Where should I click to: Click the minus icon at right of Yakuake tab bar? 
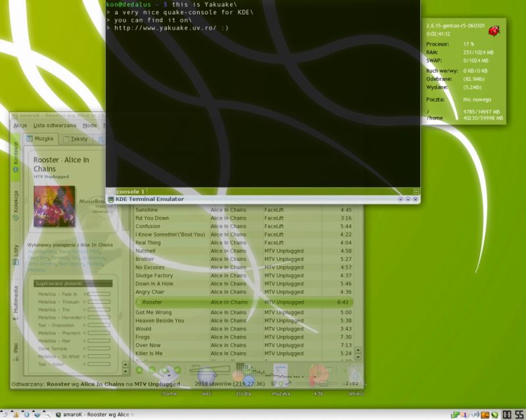coord(416,191)
